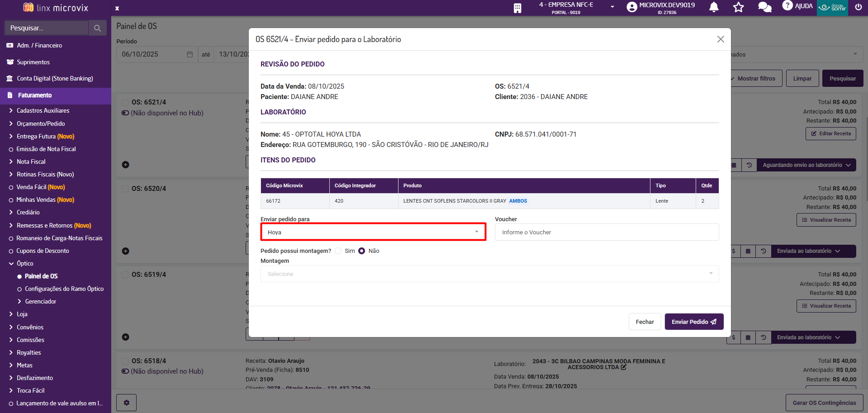Click the small x icon beside the logo
The width and height of the screenshot is (868, 413).
(117, 8)
